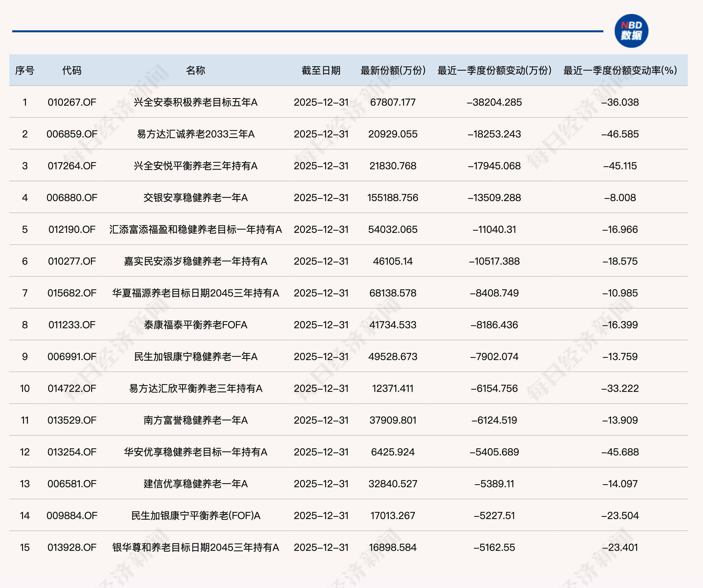Click the 最新份额(万份) column header
Viewport: 703px width, 588px height.
pyautogui.click(x=393, y=70)
